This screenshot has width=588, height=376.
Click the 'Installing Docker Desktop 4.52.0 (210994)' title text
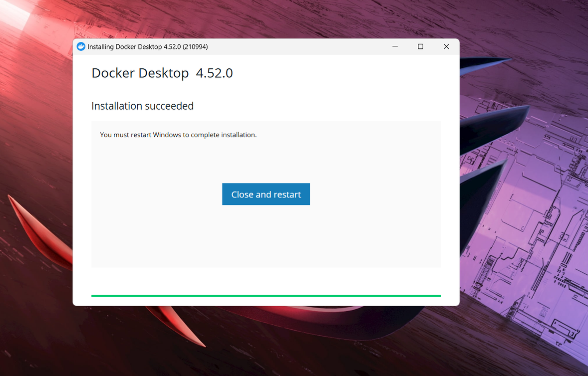[148, 47]
